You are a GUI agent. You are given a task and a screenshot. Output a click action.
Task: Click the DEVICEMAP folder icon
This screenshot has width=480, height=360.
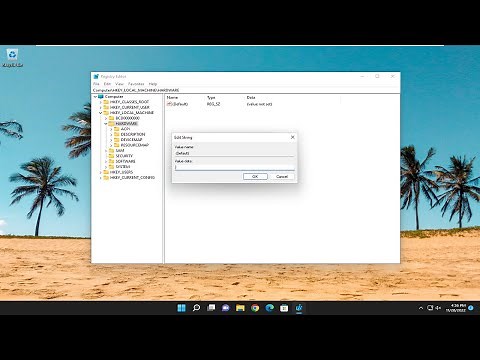(x=117, y=140)
